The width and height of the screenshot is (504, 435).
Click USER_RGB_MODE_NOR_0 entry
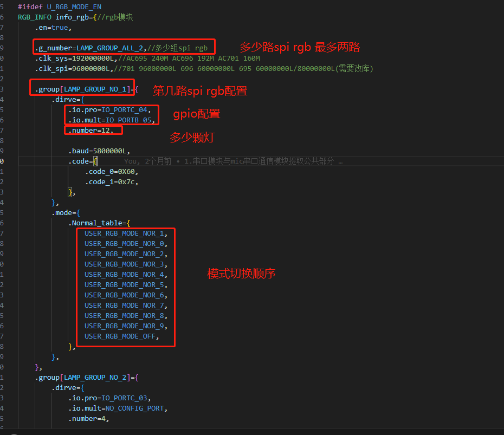(x=126, y=244)
